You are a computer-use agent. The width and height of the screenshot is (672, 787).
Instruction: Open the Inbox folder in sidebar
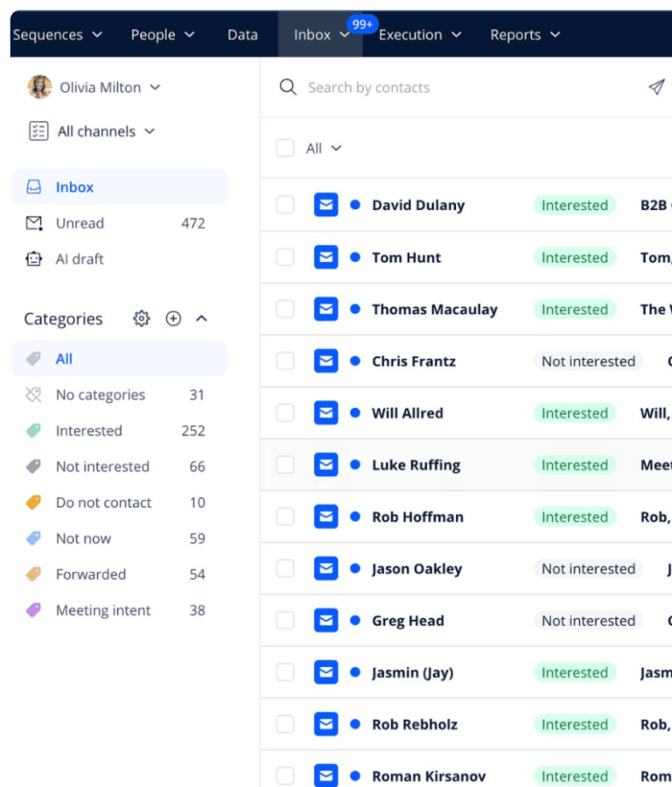pos(119,186)
